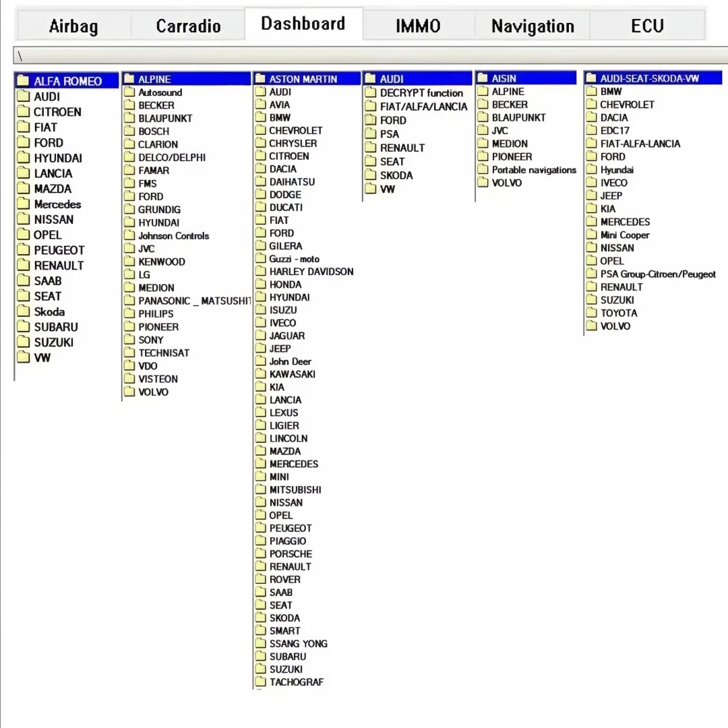The height and width of the screenshot is (728, 728).
Task: Switch to the ECU tab
Action: pyautogui.click(x=647, y=26)
